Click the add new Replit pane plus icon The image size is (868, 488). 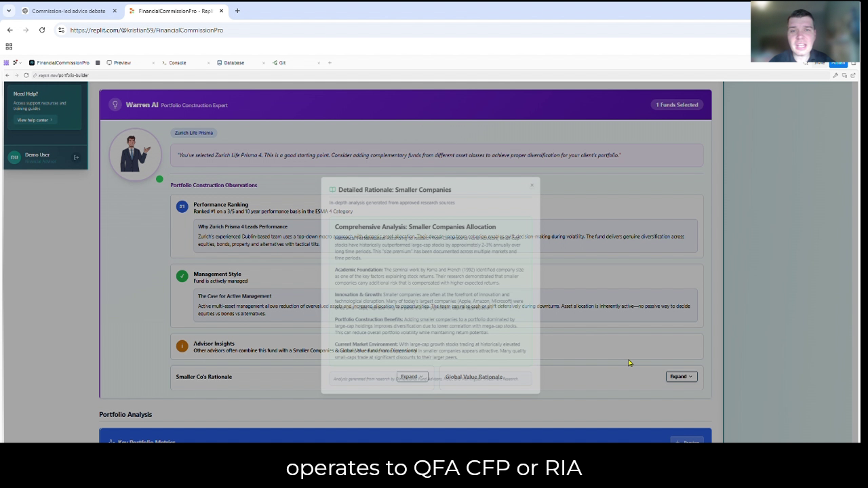(x=330, y=62)
